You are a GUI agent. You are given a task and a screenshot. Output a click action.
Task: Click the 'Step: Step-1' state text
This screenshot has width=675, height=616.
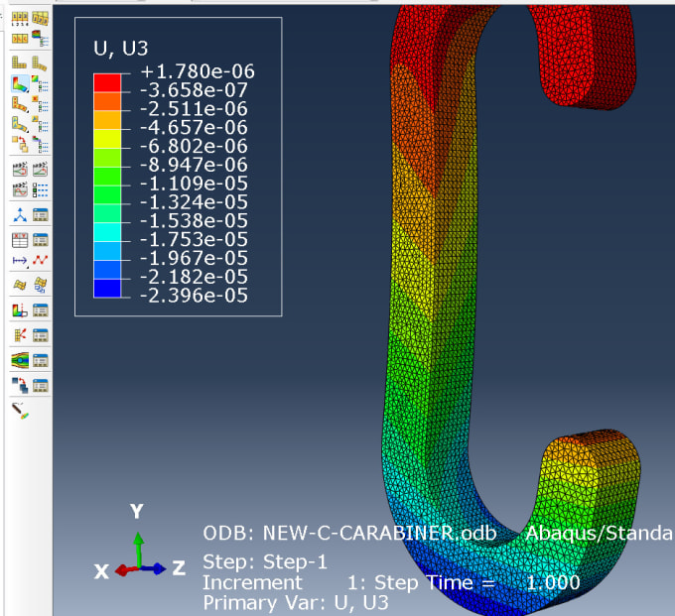[265, 561]
